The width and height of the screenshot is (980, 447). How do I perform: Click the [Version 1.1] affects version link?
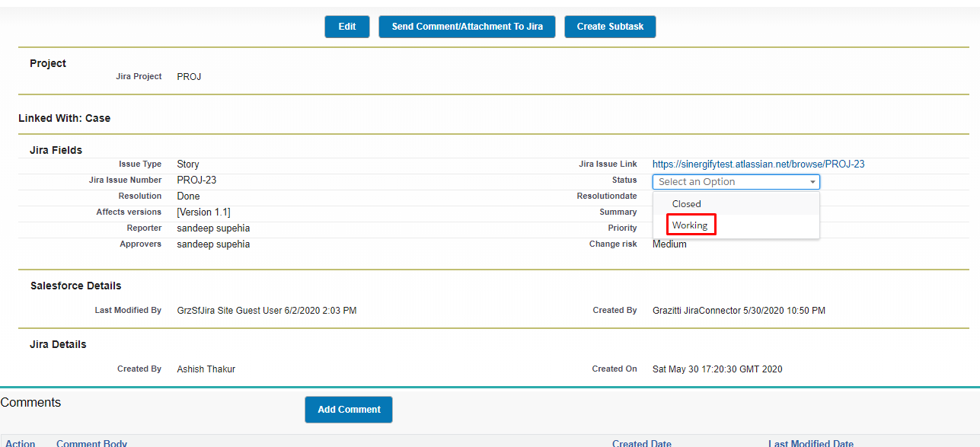coord(203,212)
